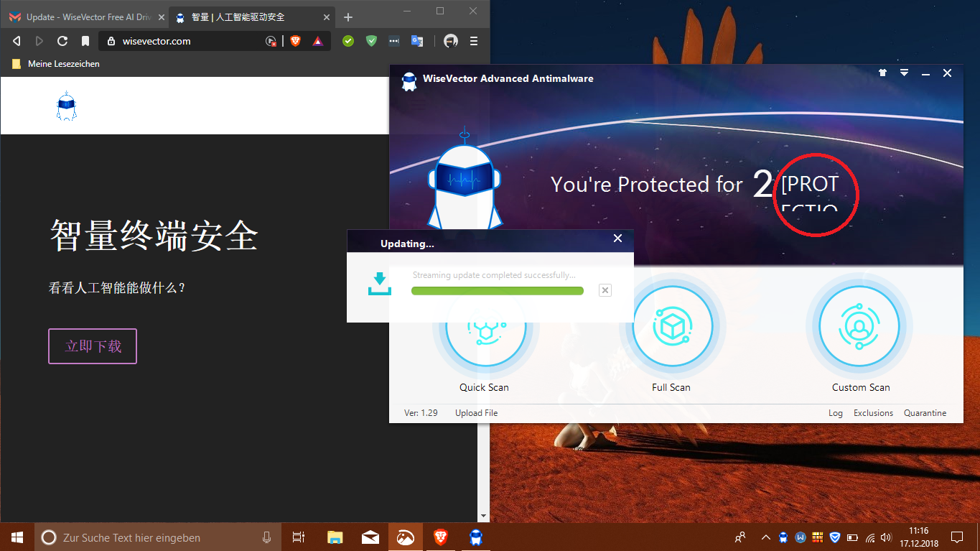This screenshot has height=551, width=980.
Task: Expand the WiseVector title bar menu arrow
Action: click(x=905, y=73)
